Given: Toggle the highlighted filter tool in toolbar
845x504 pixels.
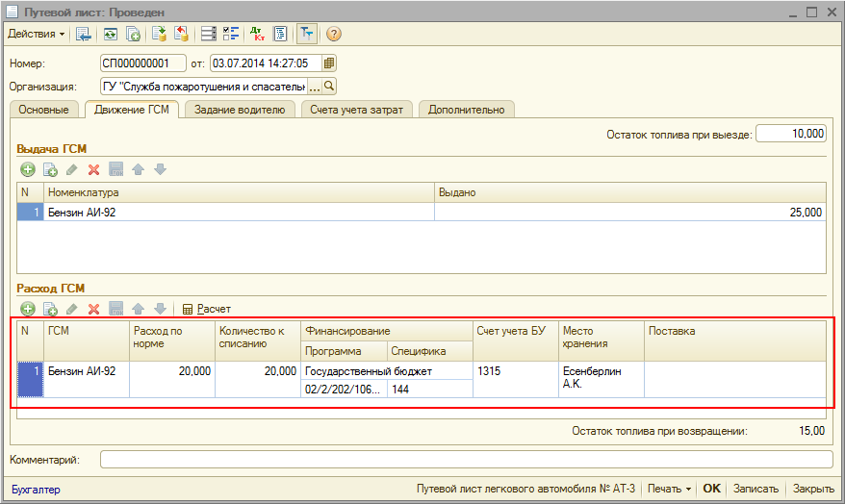Looking at the screenshot, I should [x=307, y=34].
